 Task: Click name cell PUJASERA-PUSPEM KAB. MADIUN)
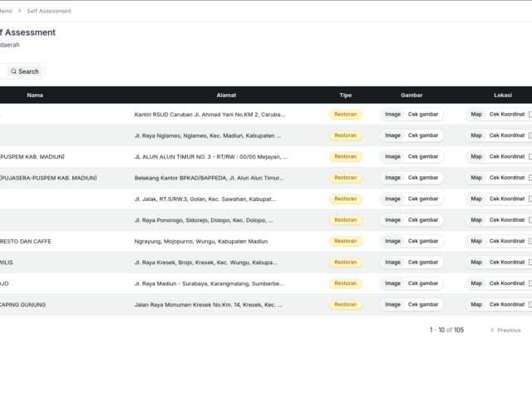tap(48, 177)
